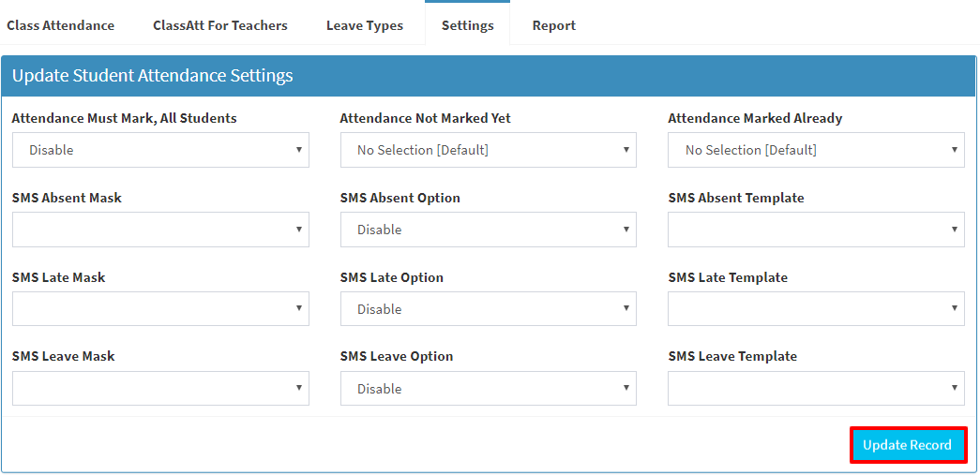Open the SMS Late Template dropdown
Image resolution: width=980 pixels, height=475 pixels.
816,308
